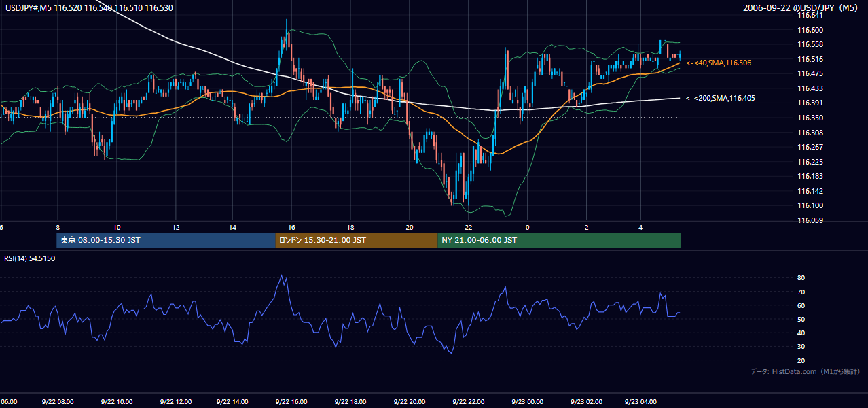The height and width of the screenshot is (408, 868).
Task: Click the RSI(14) 54.5150 indicator label
Action: click(x=30, y=258)
